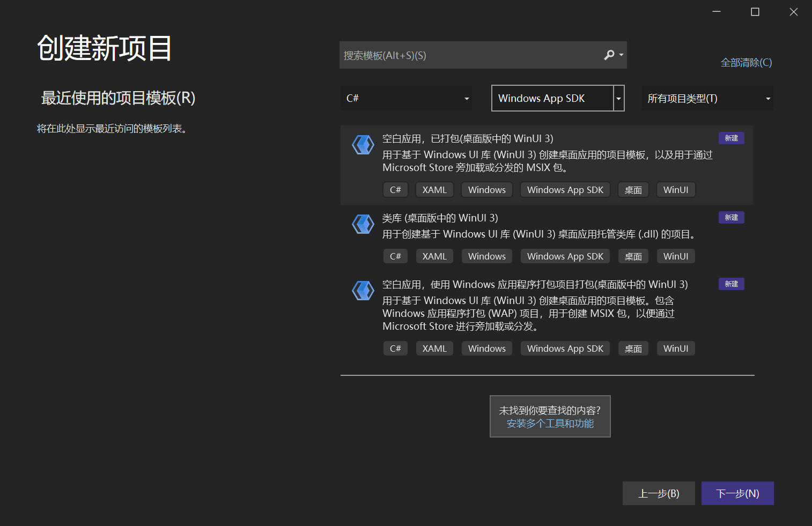Screen dimensions: 812x526
Task: Click the 未找到你要查找的内容? text
Action: tap(550, 410)
